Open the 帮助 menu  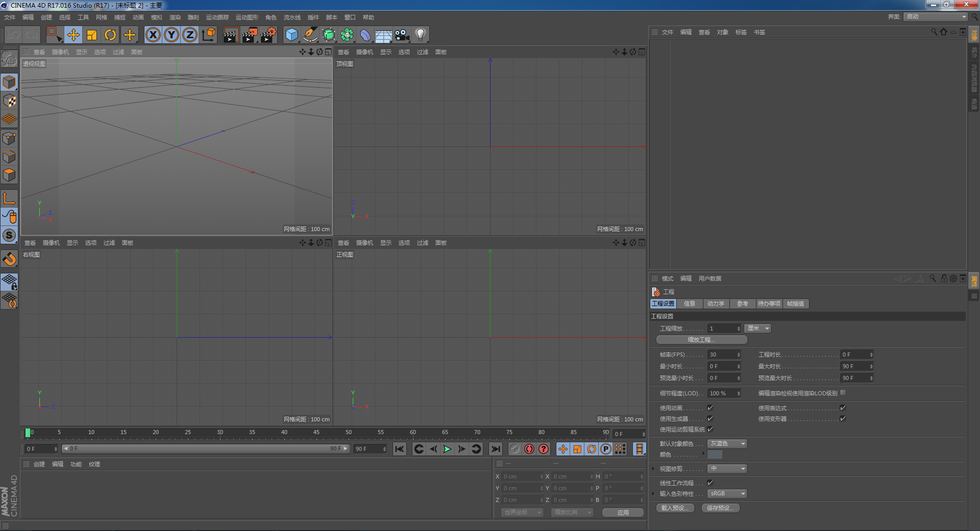click(369, 17)
